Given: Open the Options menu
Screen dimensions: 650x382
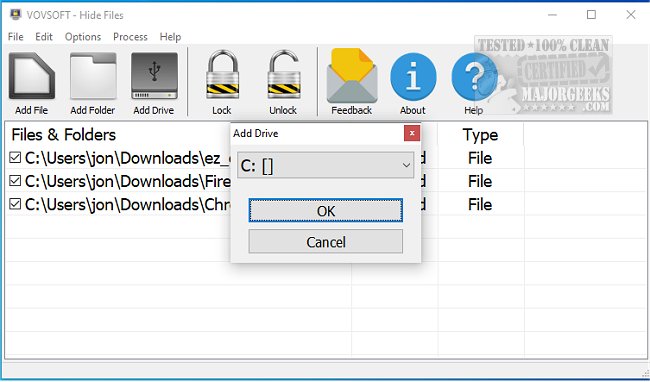Looking at the screenshot, I should (x=83, y=37).
